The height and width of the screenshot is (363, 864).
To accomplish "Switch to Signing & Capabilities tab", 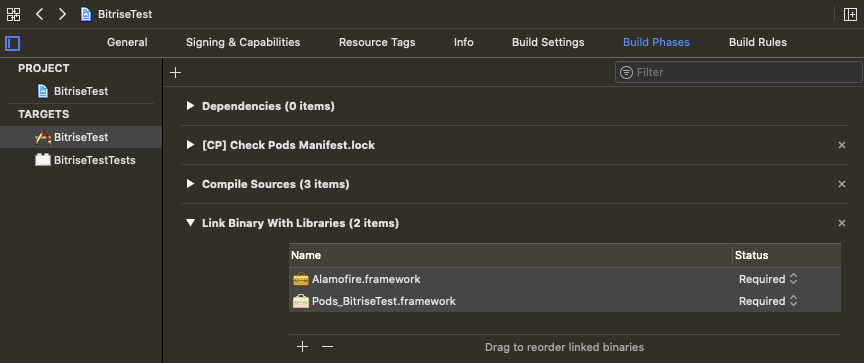I will [243, 42].
